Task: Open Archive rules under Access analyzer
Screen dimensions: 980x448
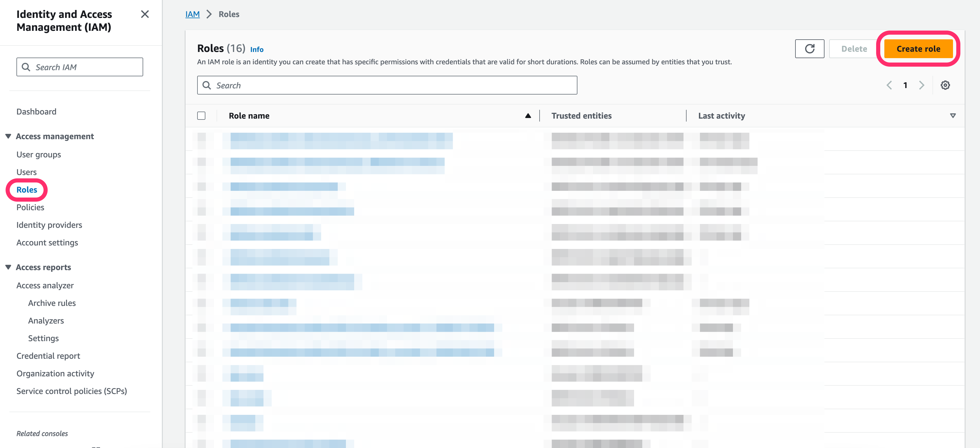Action: pyautogui.click(x=52, y=303)
